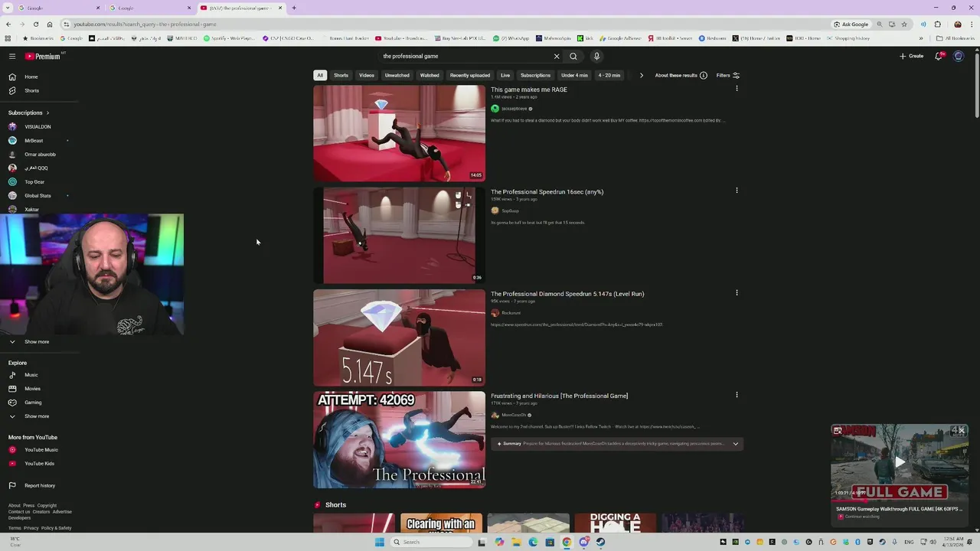This screenshot has height=551, width=980.
Task: Select the Watched filter chip
Action: (430, 75)
